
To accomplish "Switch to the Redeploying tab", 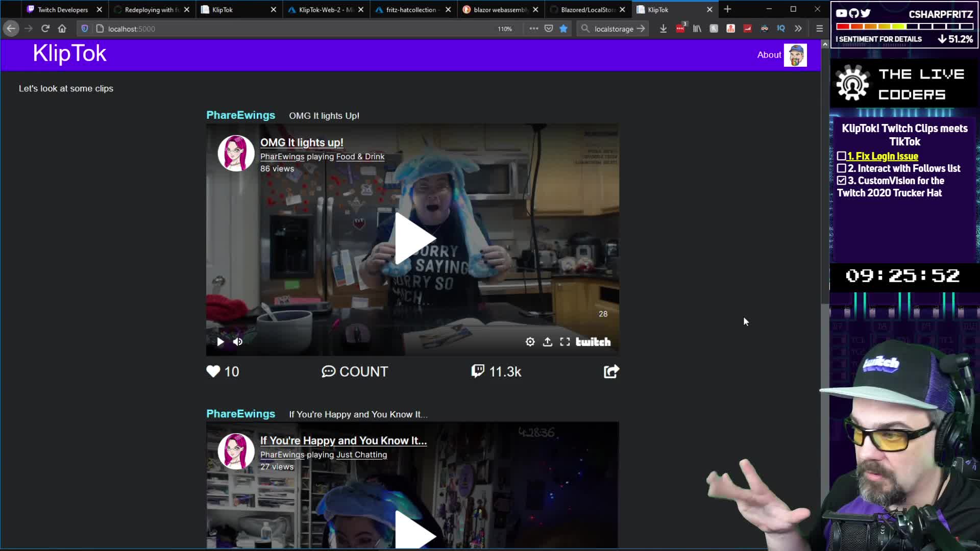I will pos(152,10).
